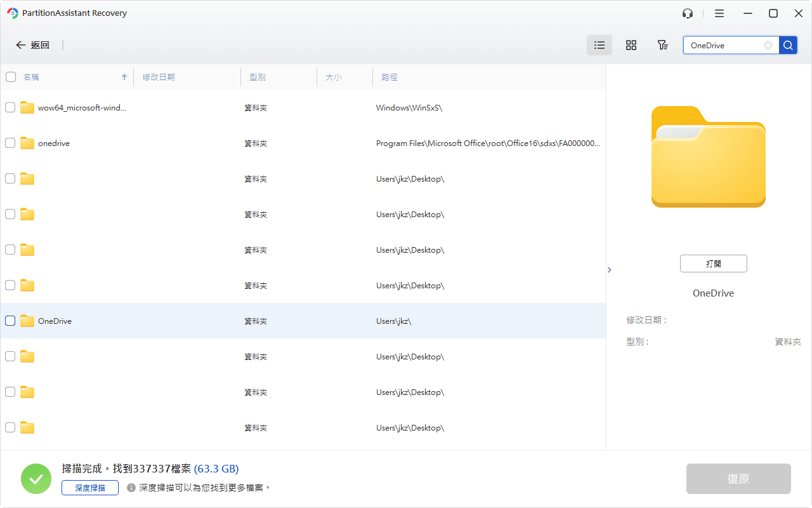Sort by 型別 column header
Viewport: 812px width, 508px height.
coord(258,77)
